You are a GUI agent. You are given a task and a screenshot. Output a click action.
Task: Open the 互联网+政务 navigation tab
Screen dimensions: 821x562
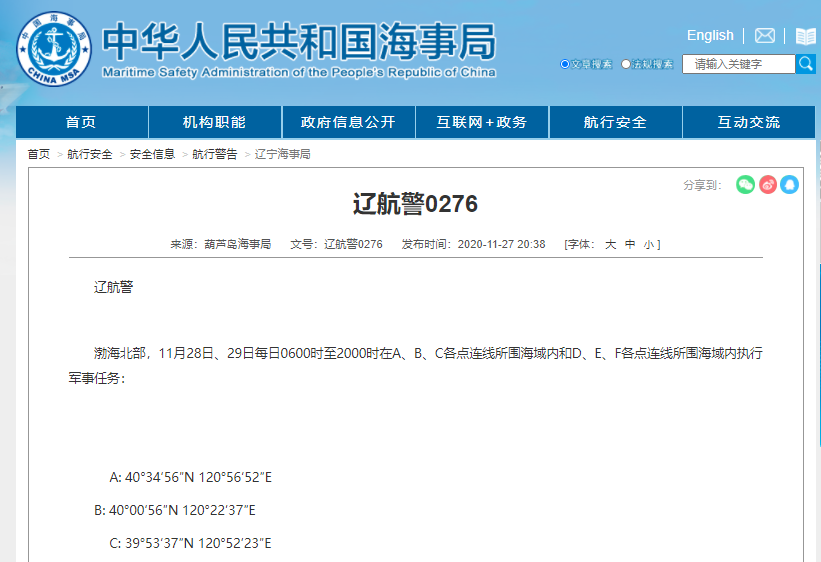482,122
